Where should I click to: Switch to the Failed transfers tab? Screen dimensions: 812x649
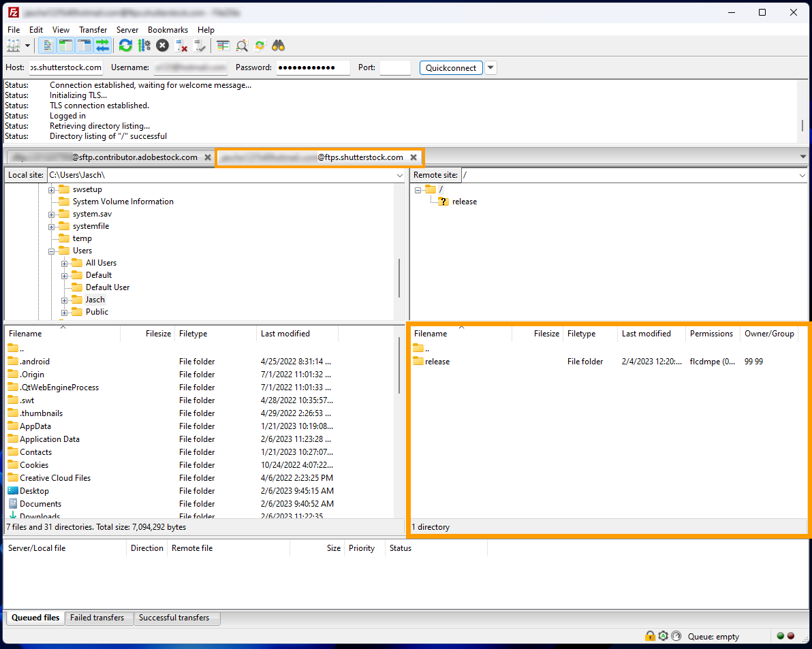click(97, 618)
